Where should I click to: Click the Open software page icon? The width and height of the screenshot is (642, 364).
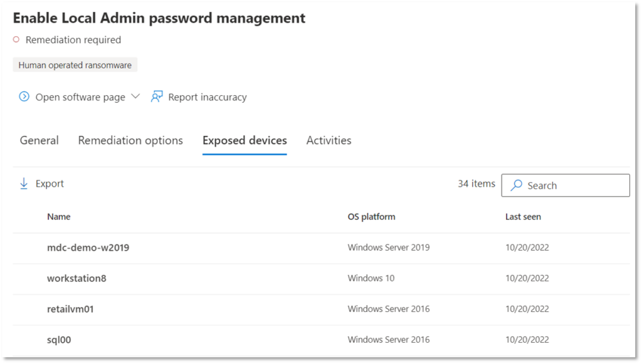(x=24, y=96)
